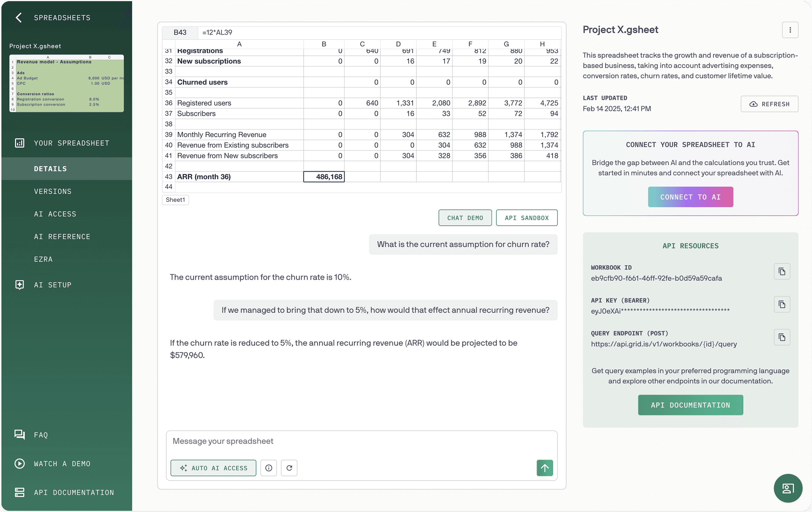Screen dimensions: 812x512
Task: Select Ezra in the sidebar
Action: click(x=43, y=259)
